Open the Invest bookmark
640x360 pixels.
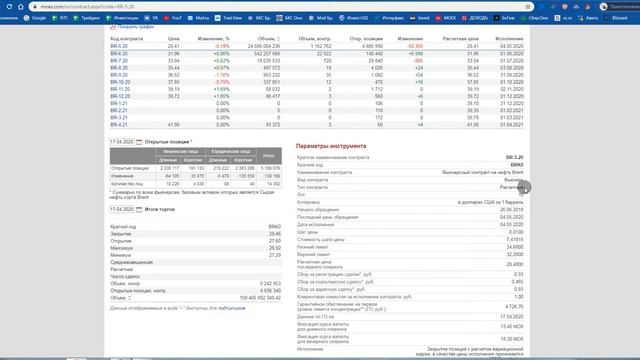(420, 18)
